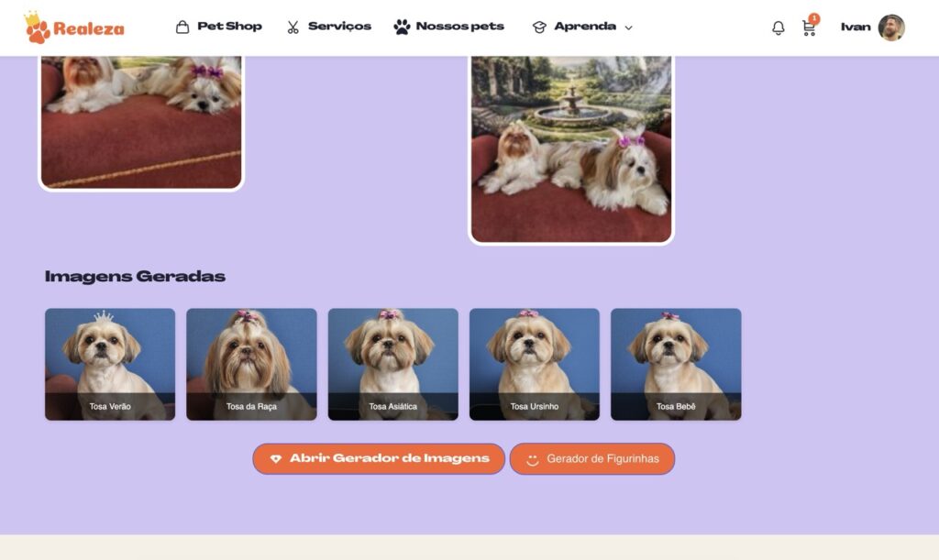Go to Serviços menu item
Viewport: 939px width, 560px height.
point(339,27)
